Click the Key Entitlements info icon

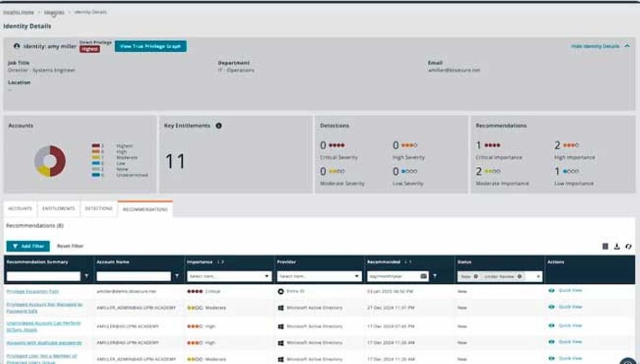coord(219,126)
